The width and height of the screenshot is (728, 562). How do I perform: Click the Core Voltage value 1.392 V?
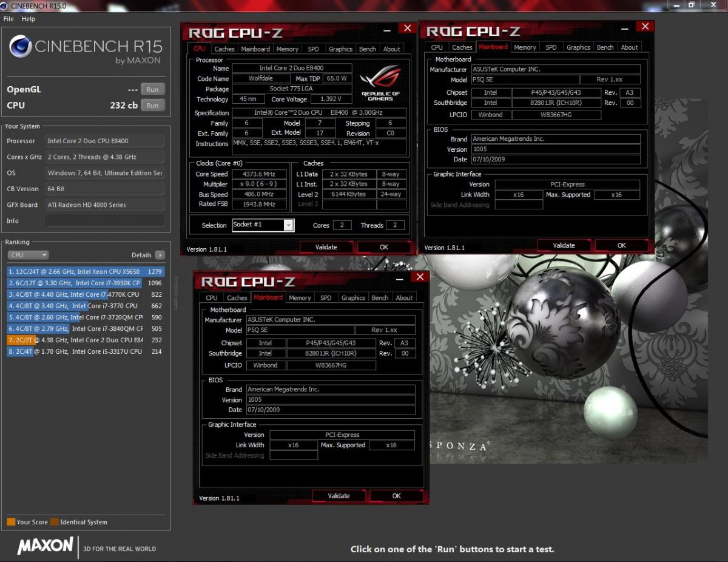coord(331,99)
